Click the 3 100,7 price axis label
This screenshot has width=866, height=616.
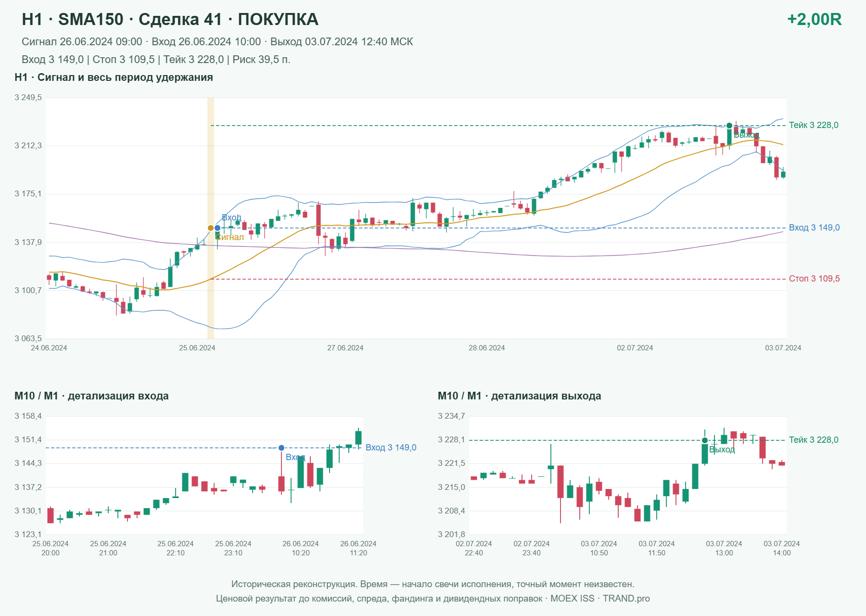tap(28, 290)
